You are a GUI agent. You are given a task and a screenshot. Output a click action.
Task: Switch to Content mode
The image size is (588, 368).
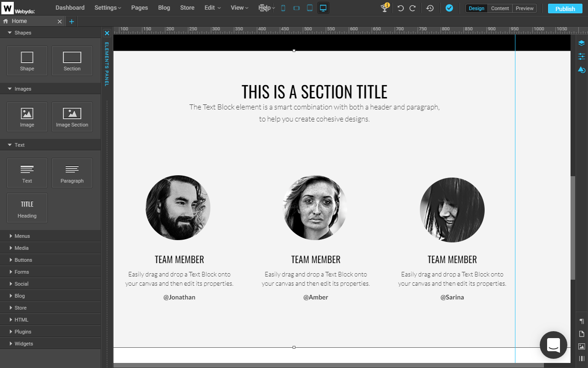[x=500, y=8]
